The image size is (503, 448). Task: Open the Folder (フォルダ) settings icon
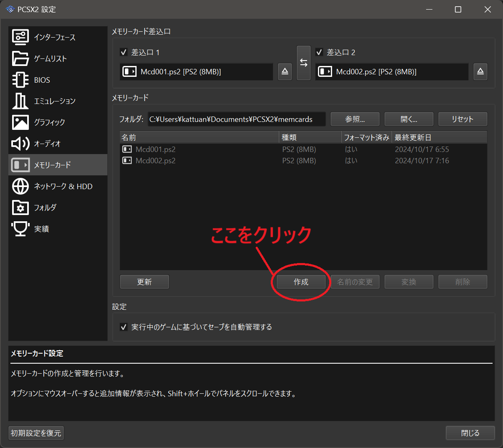coord(20,208)
